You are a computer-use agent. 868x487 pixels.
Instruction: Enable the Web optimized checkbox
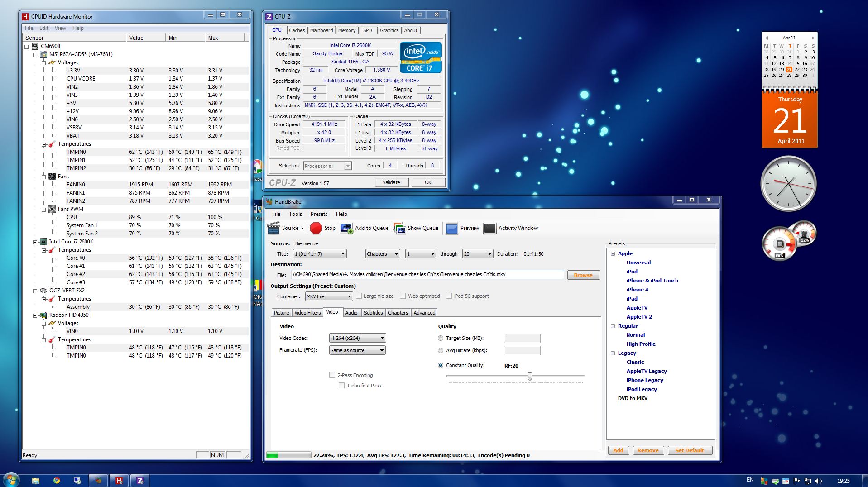click(403, 296)
